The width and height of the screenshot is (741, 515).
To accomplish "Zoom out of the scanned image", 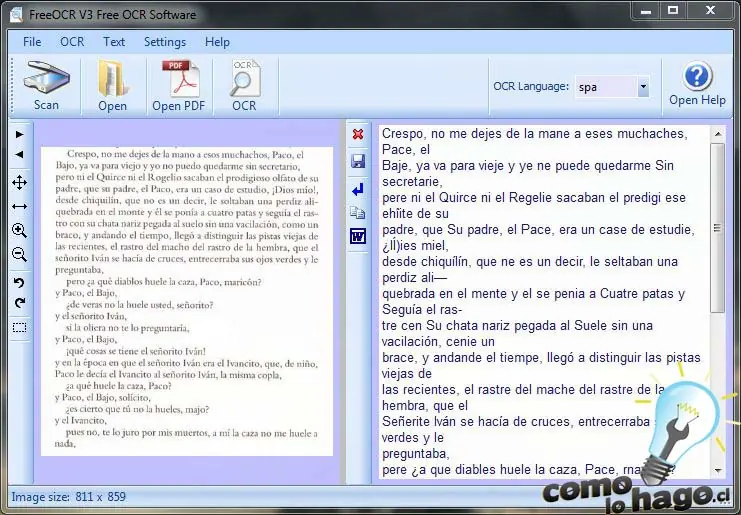I will click(x=19, y=255).
